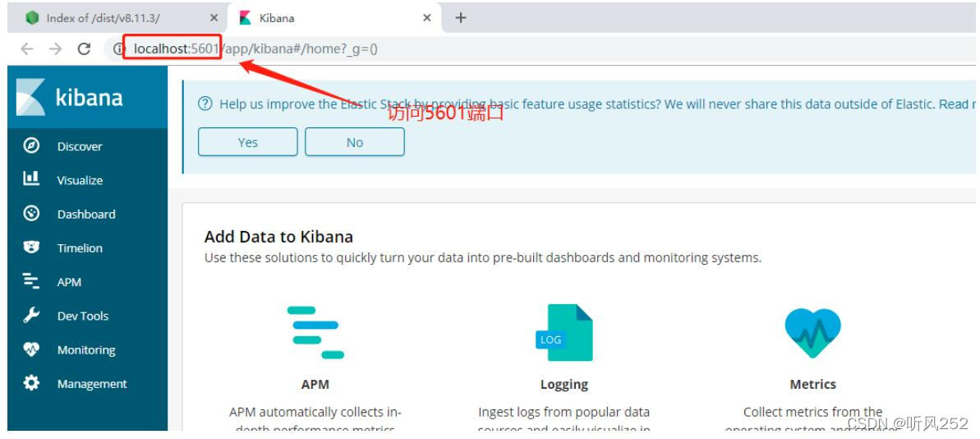The height and width of the screenshot is (439, 980).
Task: Click the Metrics card title
Action: (x=812, y=384)
